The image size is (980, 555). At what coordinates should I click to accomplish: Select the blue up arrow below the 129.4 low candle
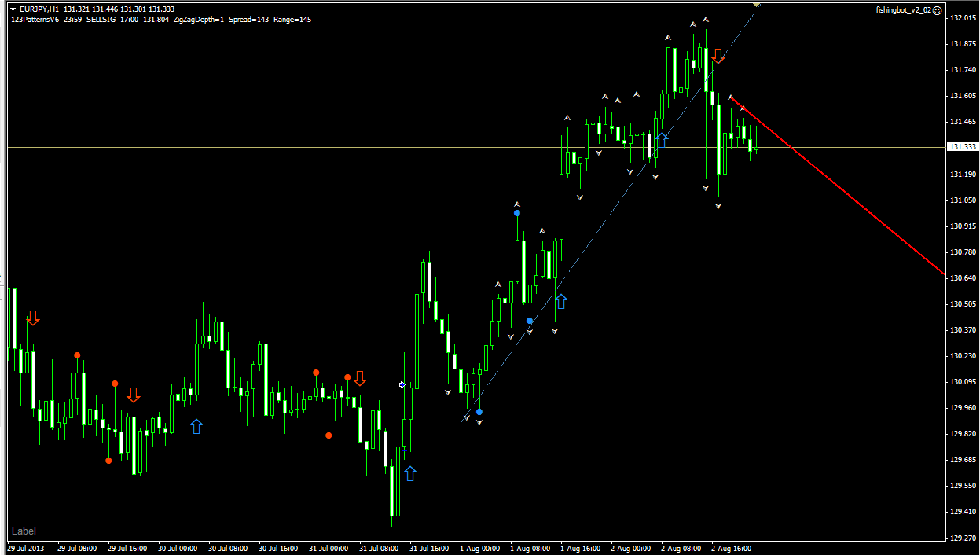pos(410,473)
